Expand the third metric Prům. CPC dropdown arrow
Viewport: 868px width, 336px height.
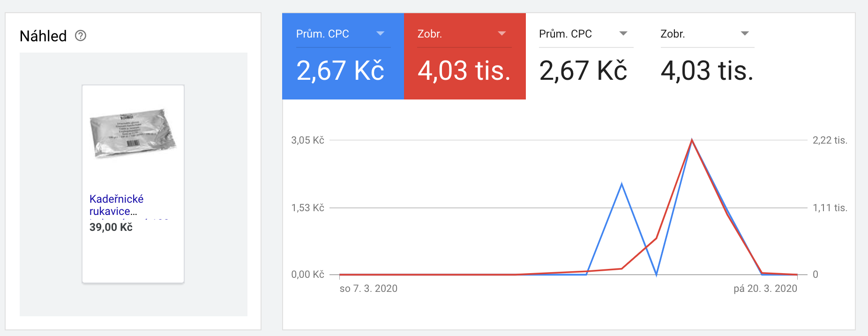pos(623,33)
